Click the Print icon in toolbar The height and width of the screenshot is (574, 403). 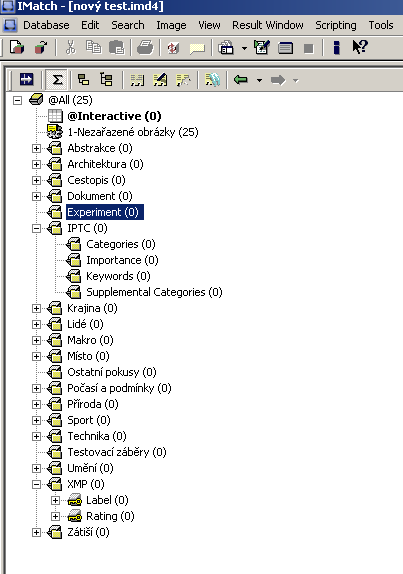click(145, 48)
